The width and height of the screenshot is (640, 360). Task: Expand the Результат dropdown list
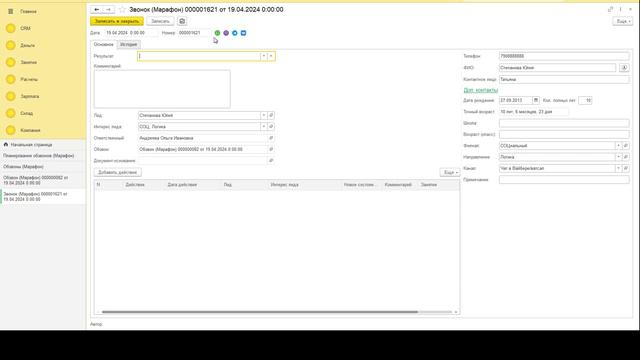264,56
